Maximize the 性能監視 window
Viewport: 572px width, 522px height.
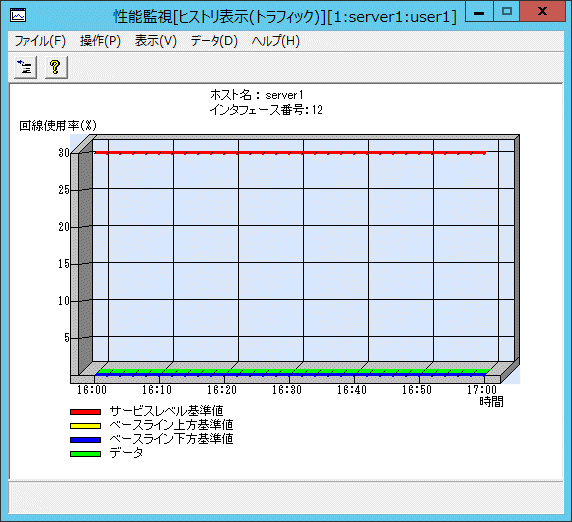point(507,12)
